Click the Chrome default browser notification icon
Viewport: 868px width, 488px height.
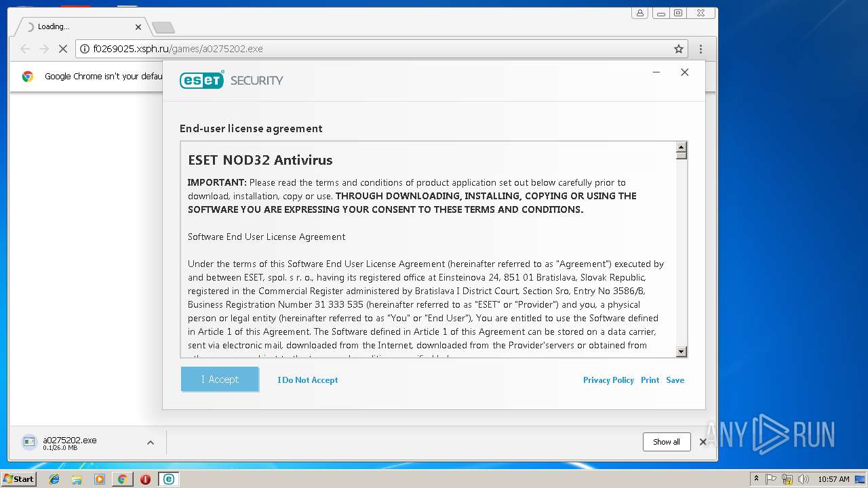[28, 77]
